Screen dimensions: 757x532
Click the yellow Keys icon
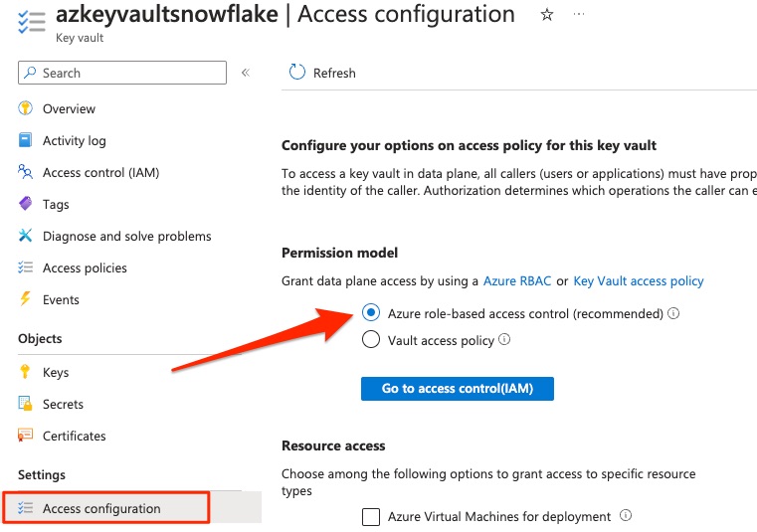[26, 372]
